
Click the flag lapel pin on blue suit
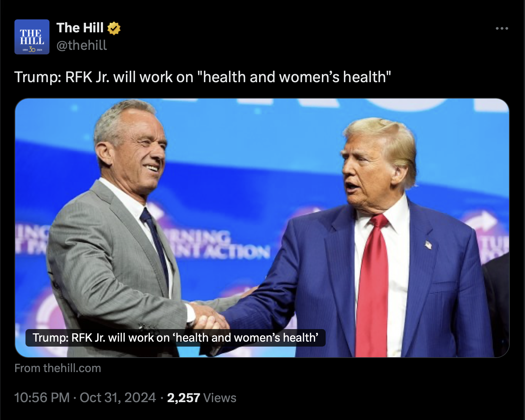[x=429, y=245]
